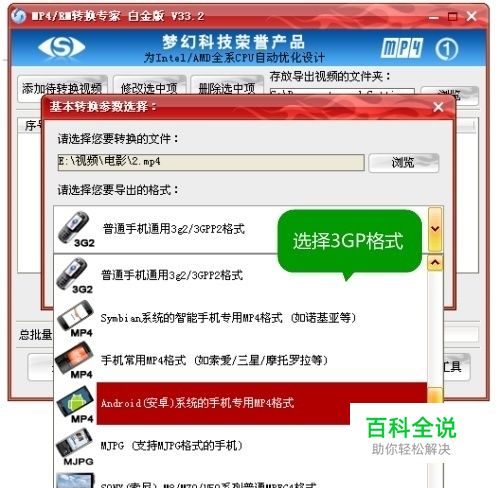Click the app logo icon in title bar
500x488 pixels.
(x=18, y=16)
